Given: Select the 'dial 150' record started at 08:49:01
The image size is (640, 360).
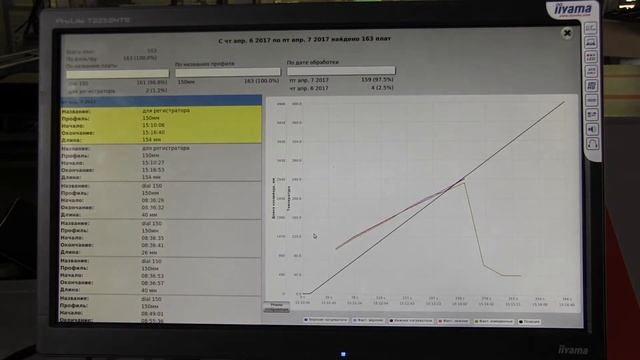Looking at the screenshot, I should (161, 309).
